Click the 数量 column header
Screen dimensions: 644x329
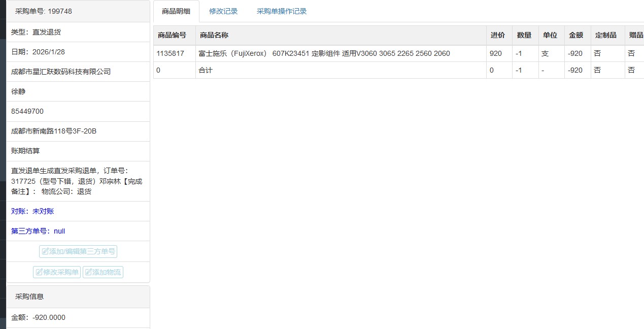524,35
